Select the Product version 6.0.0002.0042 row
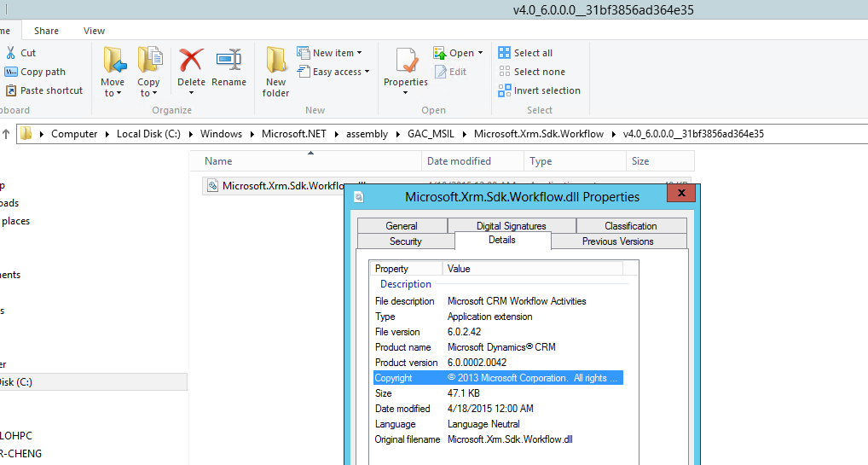Screen dimensions: 868x465 point(498,363)
